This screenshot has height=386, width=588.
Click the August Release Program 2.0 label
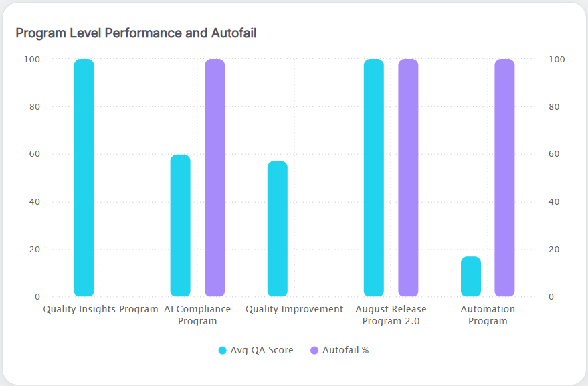pyautogui.click(x=391, y=315)
